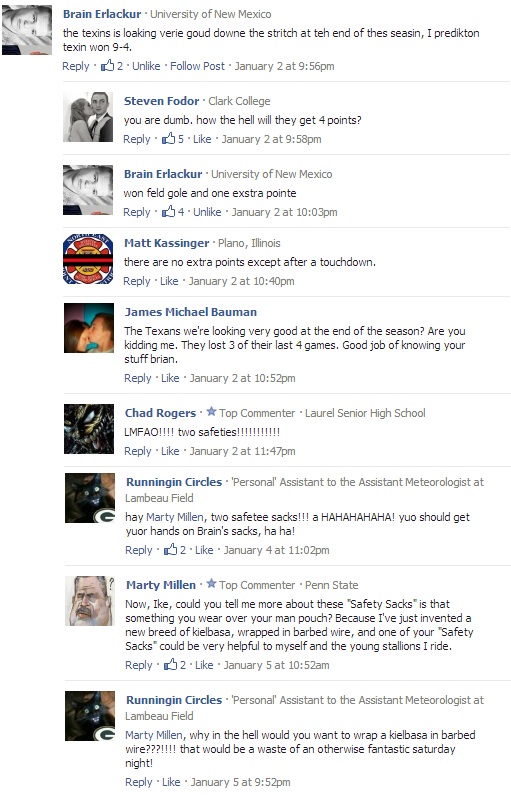Click thumbs-up icon on 'safetee sacks' comment
This screenshot has height=802, width=511.
(x=170, y=550)
